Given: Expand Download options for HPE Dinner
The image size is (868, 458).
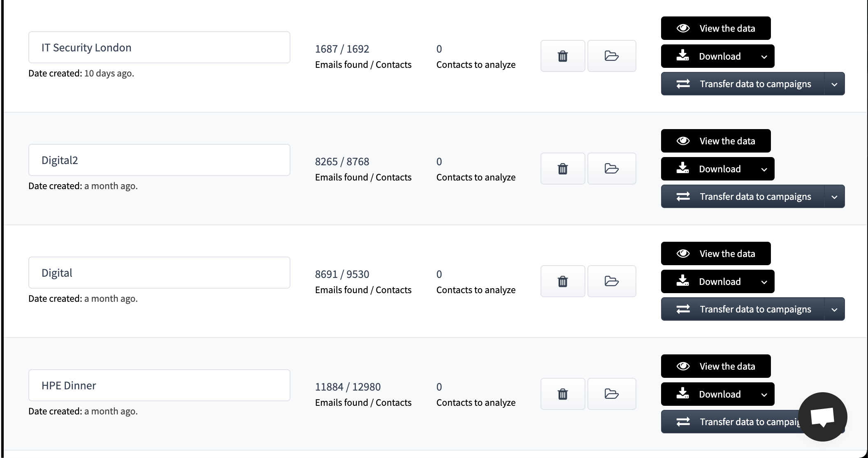Looking at the screenshot, I should click(x=764, y=394).
